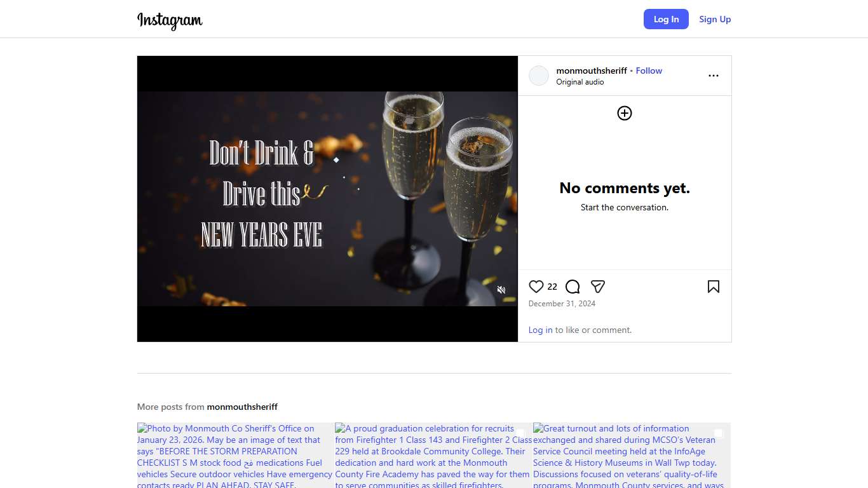Unmute the video using the speaker icon
Image resolution: width=868 pixels, height=488 pixels.
point(501,290)
